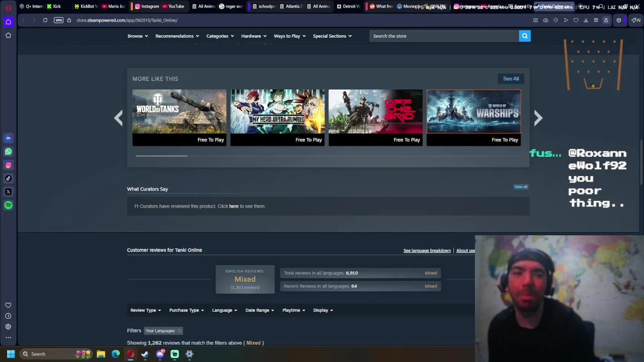The width and height of the screenshot is (644, 362).
Task: Open the World of Tanks game card
Action: (x=180, y=118)
